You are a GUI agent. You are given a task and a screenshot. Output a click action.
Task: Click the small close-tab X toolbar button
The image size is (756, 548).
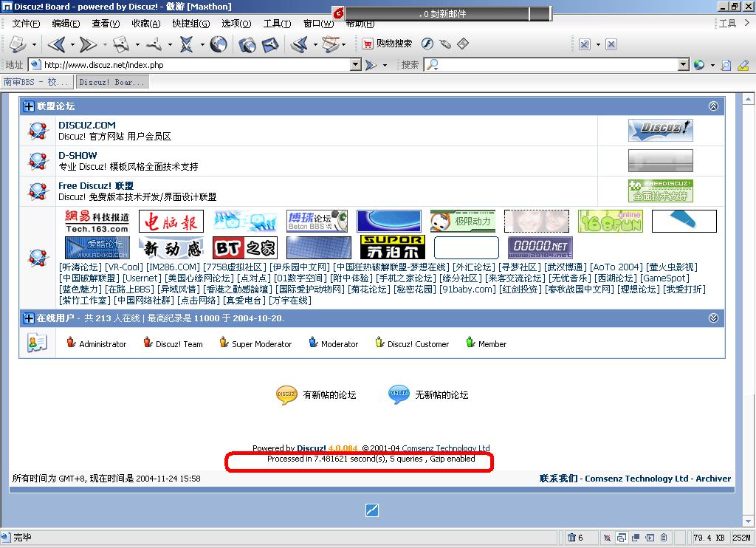[x=611, y=44]
